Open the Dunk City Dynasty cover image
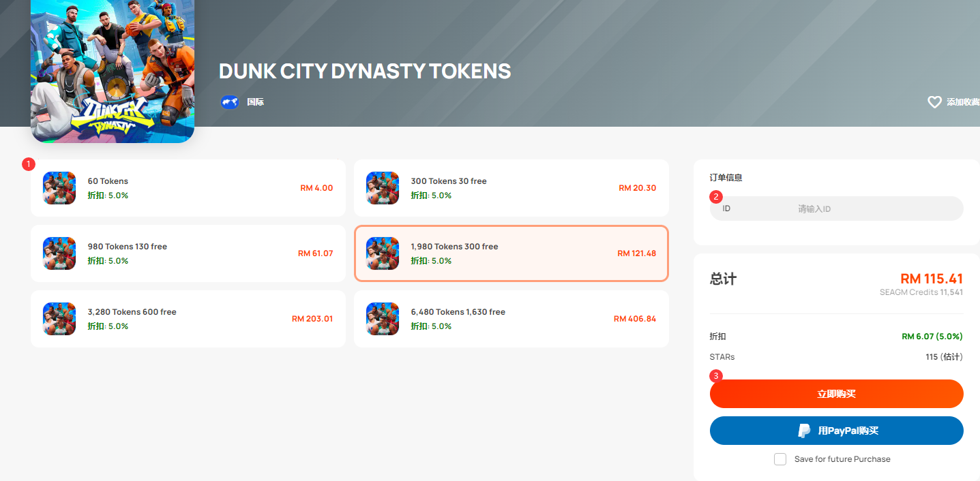The height and width of the screenshot is (481, 980). pos(113,68)
